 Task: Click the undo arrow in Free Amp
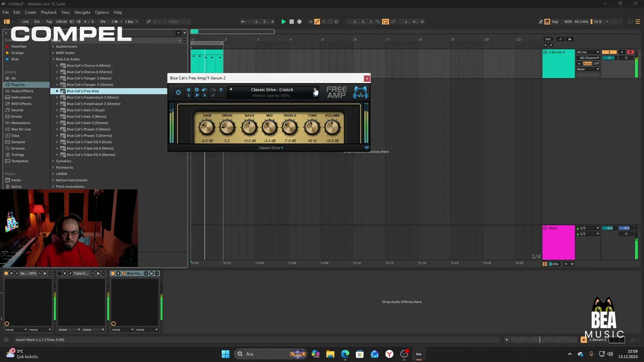205,90
